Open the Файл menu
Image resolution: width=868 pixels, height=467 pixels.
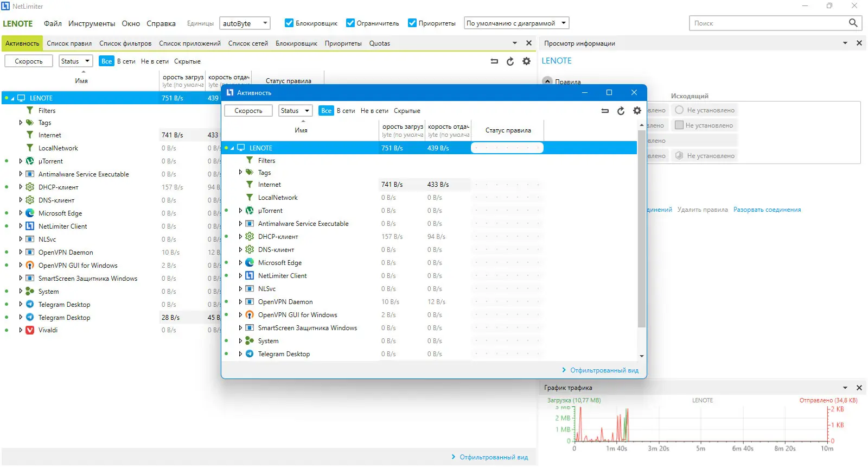pos(53,23)
